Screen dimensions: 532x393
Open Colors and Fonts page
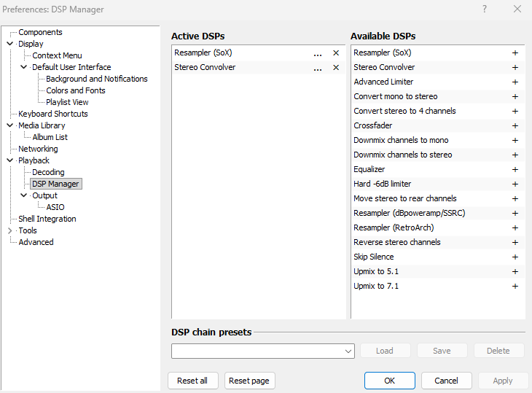(x=76, y=90)
